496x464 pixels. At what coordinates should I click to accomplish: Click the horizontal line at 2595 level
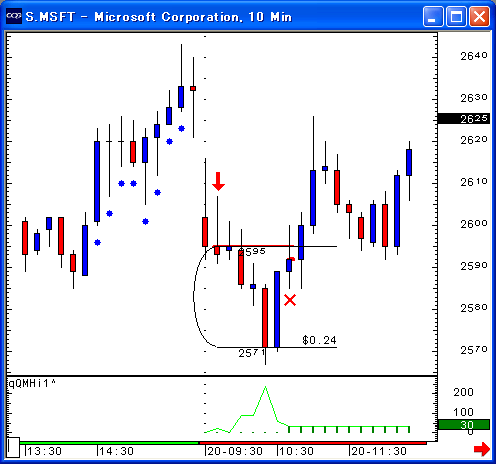coord(275,246)
